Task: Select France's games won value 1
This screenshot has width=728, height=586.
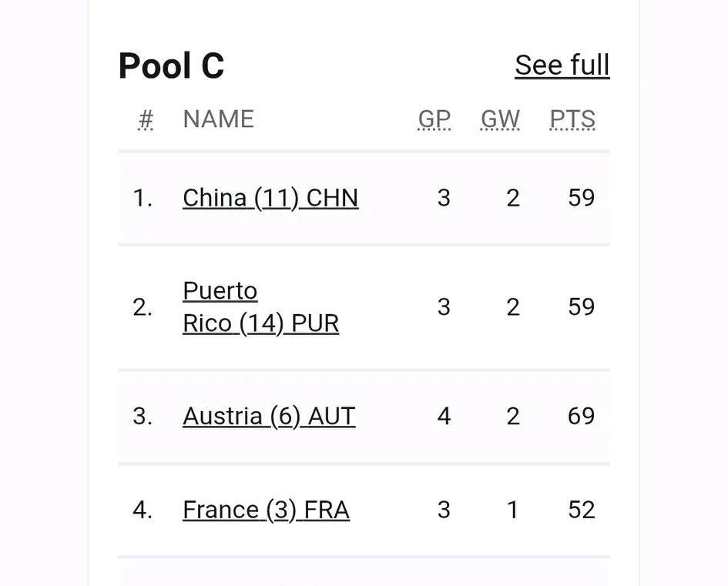Action: pos(512,510)
